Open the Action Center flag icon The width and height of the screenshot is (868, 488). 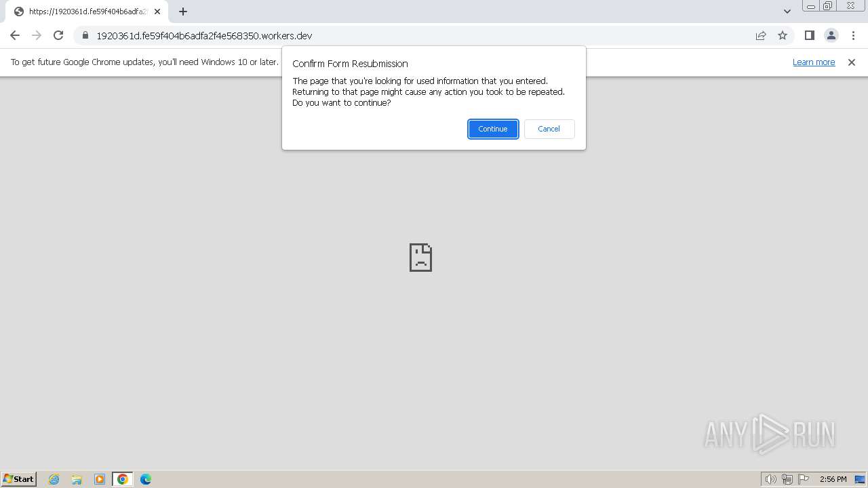(804, 479)
